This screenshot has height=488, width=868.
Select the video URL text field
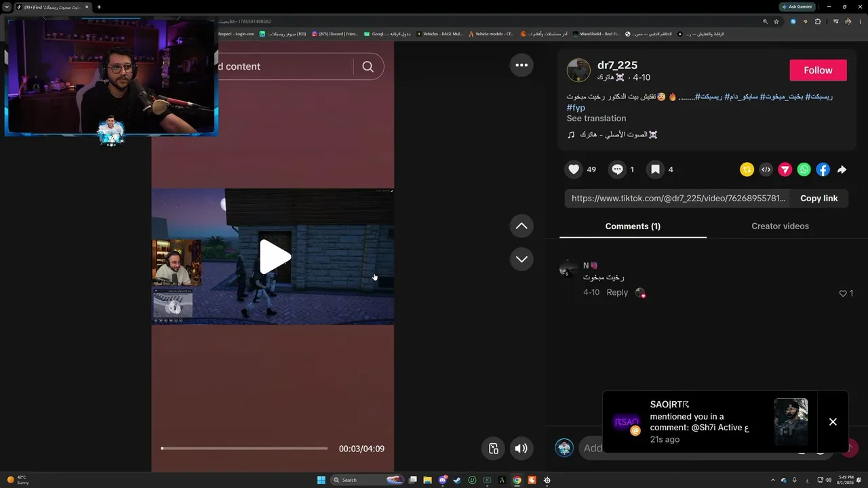[x=678, y=199]
